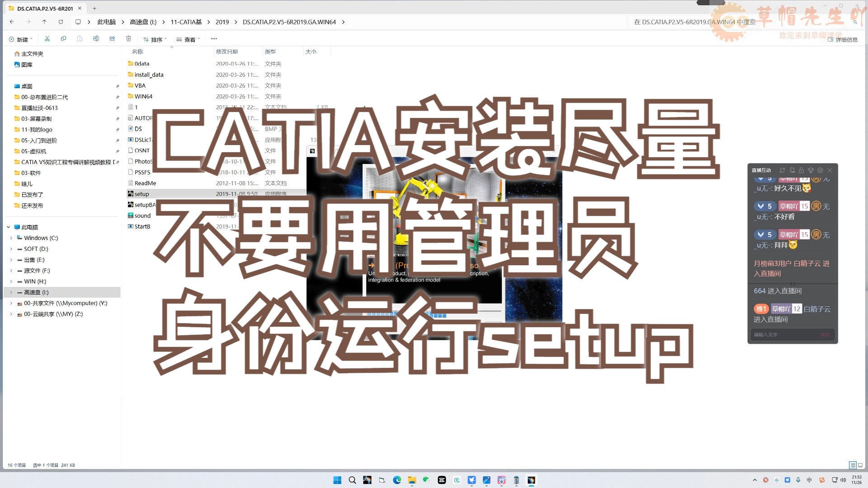Screen dimensions: 868x488
Task: Click the 此电脑 breadcrumb in the address bar
Action: point(106,22)
